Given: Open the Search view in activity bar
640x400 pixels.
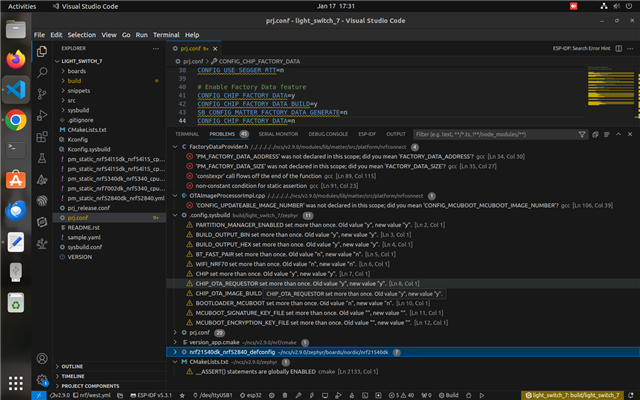Looking at the screenshot, I should pos(42,73).
